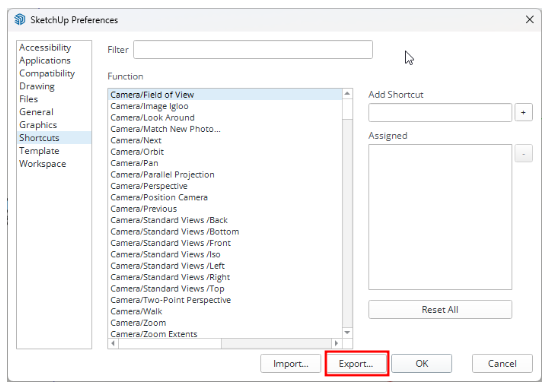Screen dimensions: 550x386
Task: Confirm with the OK button
Action: point(422,364)
